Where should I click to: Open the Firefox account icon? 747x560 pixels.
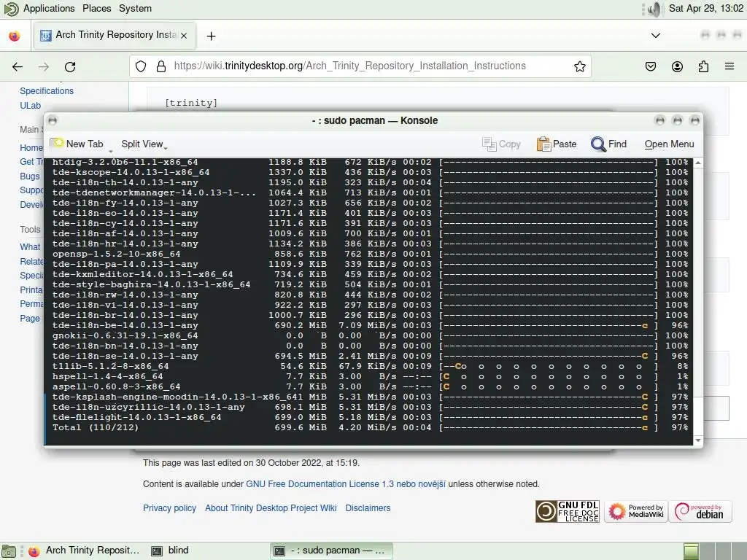677,66
